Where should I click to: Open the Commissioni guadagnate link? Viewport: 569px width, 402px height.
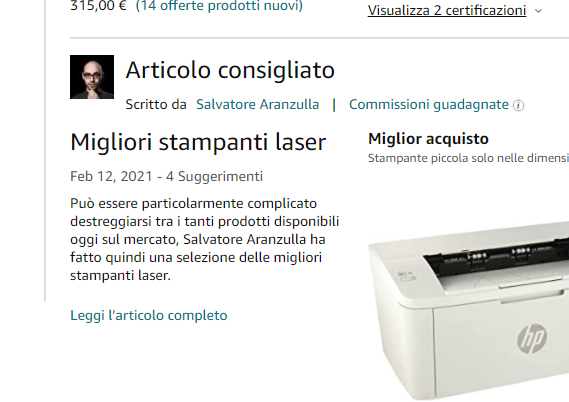coord(429,104)
